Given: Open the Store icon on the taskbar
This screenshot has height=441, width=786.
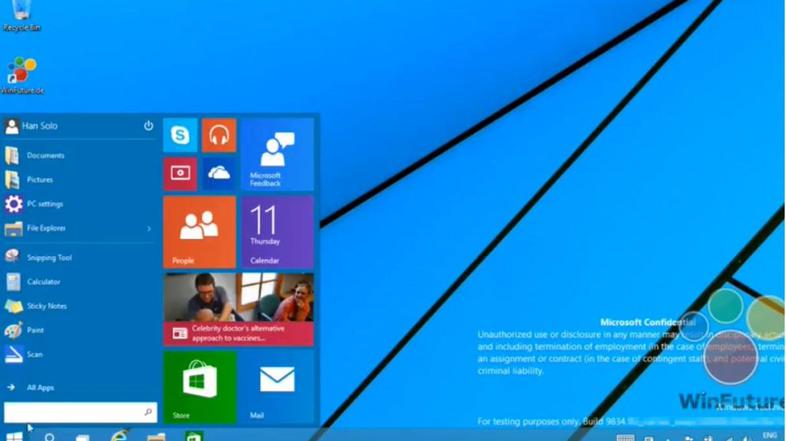Looking at the screenshot, I should tap(193, 435).
